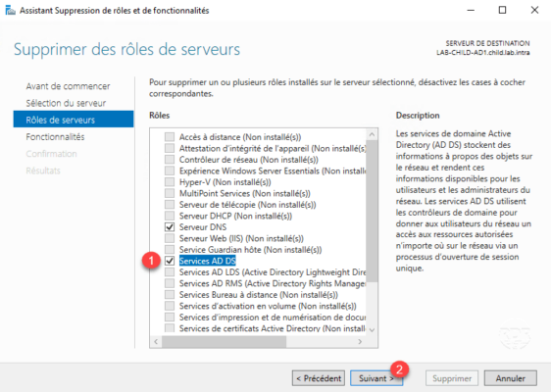Screen dimensions: 551x392
Task: Close the role removal wizard
Action: [534, 10]
